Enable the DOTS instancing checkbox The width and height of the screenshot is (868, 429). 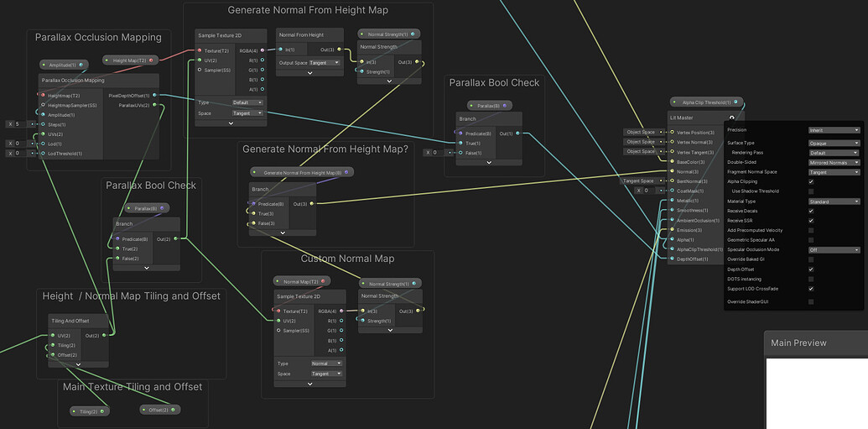coord(811,279)
